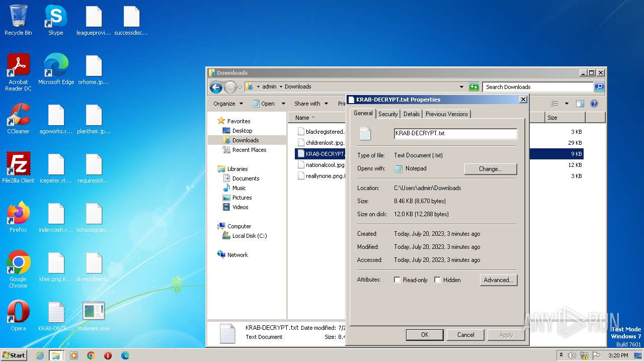
Task: Expand address bar history dropdown
Action: 461,87
